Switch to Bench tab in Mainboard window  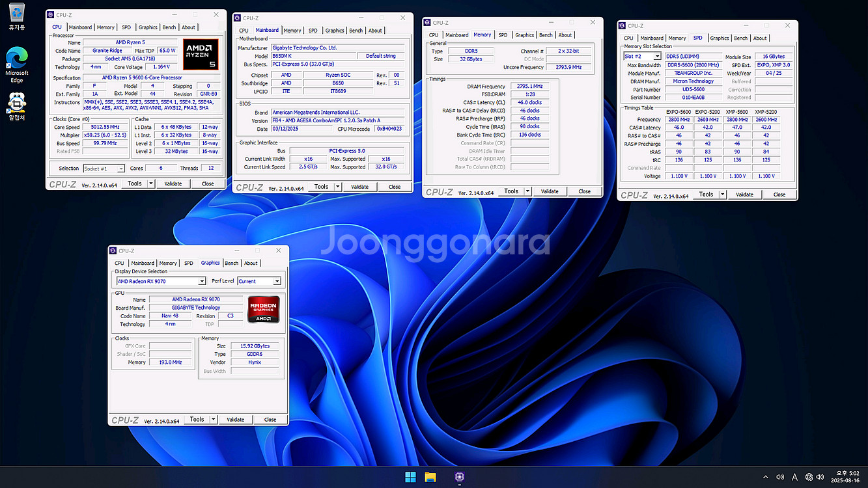(x=356, y=31)
